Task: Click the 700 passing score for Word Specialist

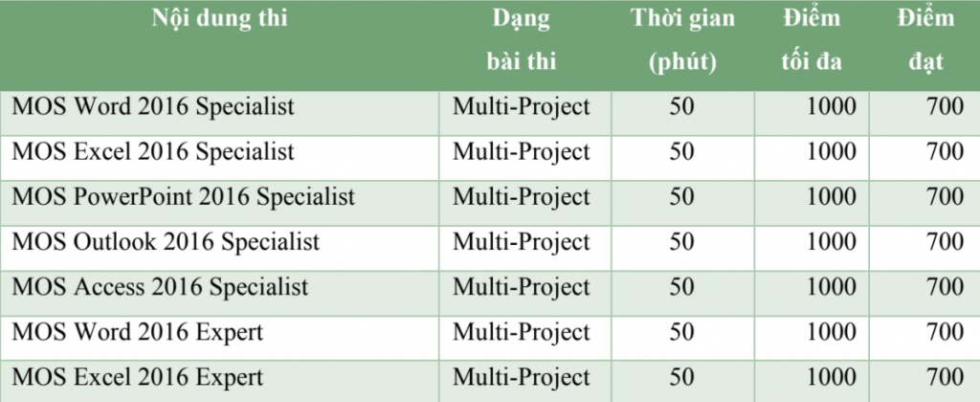Action: click(x=945, y=107)
